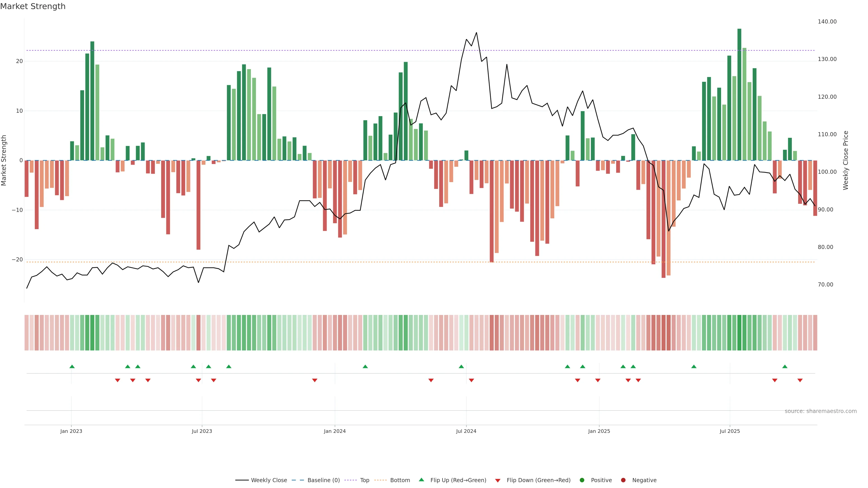
Task: Click the Jan 2025 x-axis label
Action: click(x=599, y=431)
